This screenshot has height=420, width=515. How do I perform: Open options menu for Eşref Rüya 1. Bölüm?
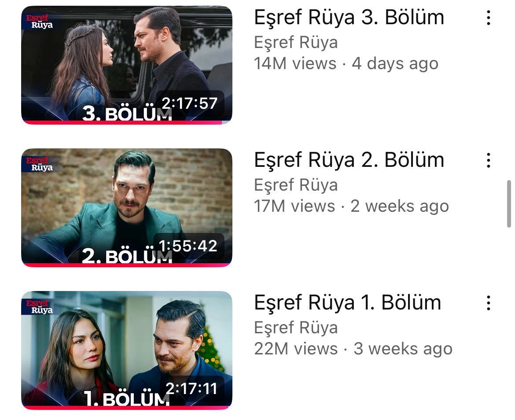click(x=489, y=303)
